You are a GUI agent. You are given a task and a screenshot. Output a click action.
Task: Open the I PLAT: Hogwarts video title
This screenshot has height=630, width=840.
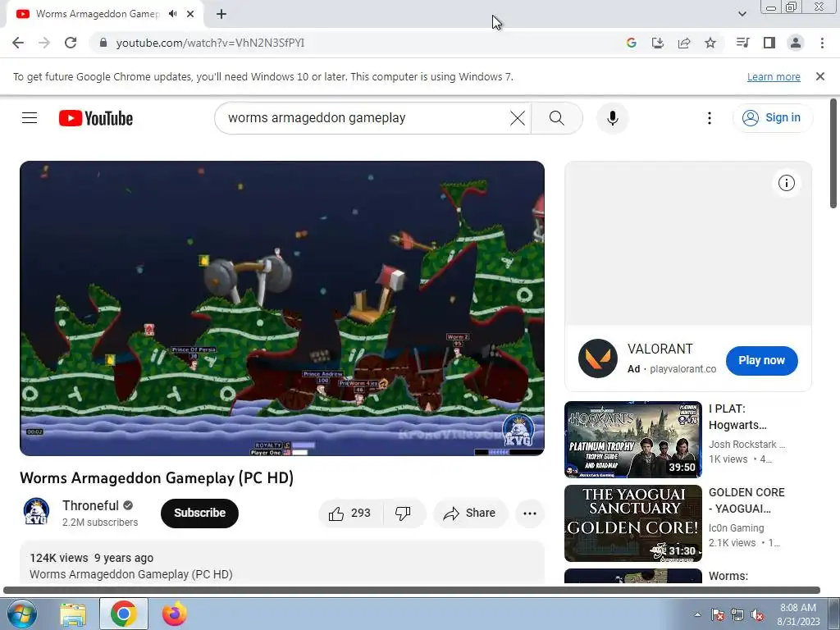737,417
